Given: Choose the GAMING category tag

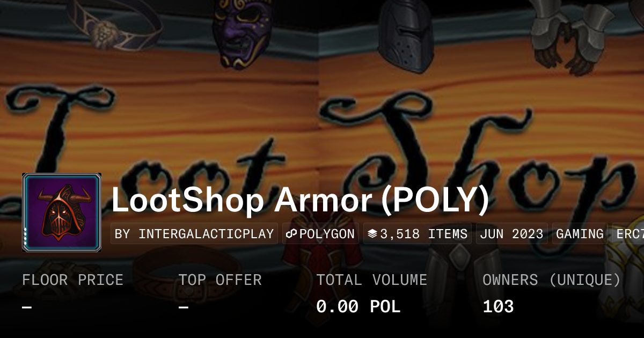Looking at the screenshot, I should tap(580, 234).
